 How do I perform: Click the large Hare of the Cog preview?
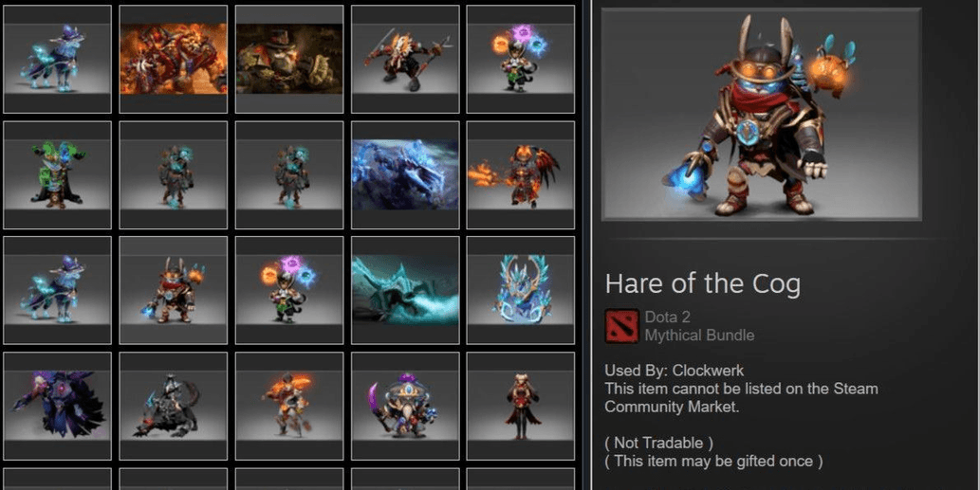point(761,115)
